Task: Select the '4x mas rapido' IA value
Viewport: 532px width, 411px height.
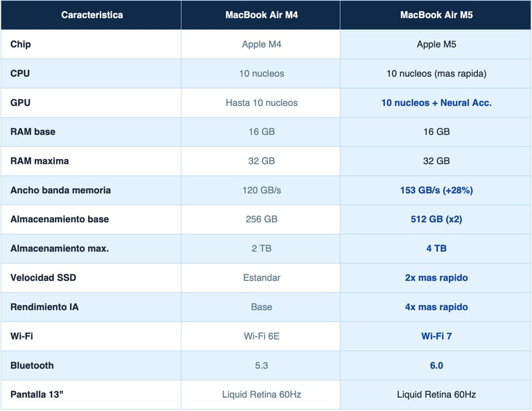Action: click(436, 307)
